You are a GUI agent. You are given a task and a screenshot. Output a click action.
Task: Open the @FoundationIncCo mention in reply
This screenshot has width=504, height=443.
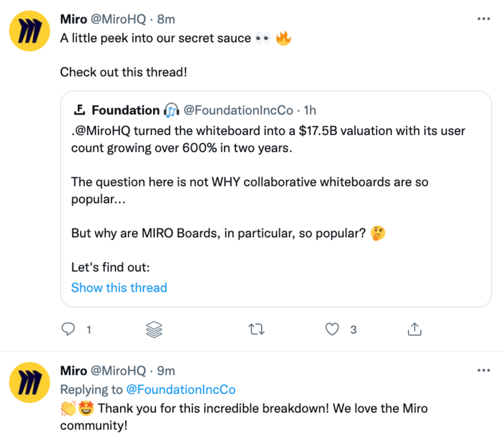[x=181, y=390]
